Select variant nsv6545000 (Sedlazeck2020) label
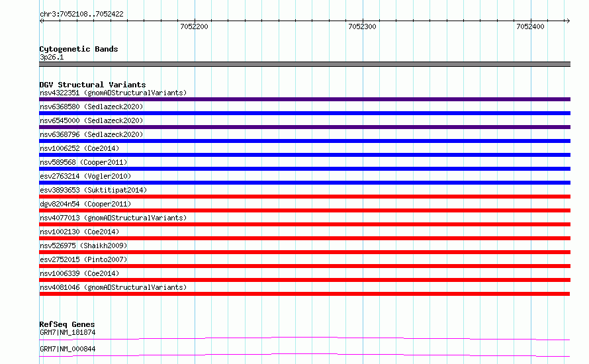The image size is (589, 364). click(x=91, y=120)
